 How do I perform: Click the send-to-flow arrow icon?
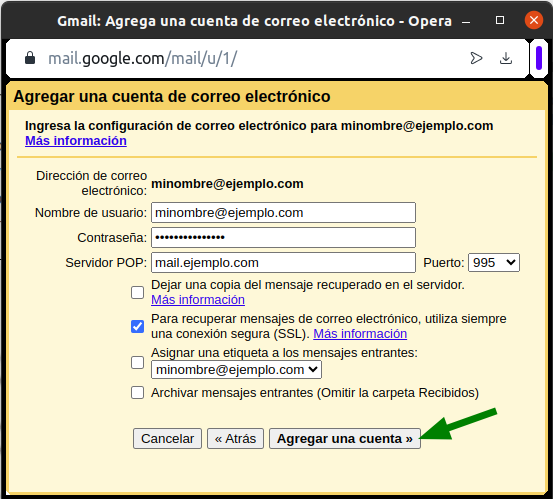[x=476, y=58]
